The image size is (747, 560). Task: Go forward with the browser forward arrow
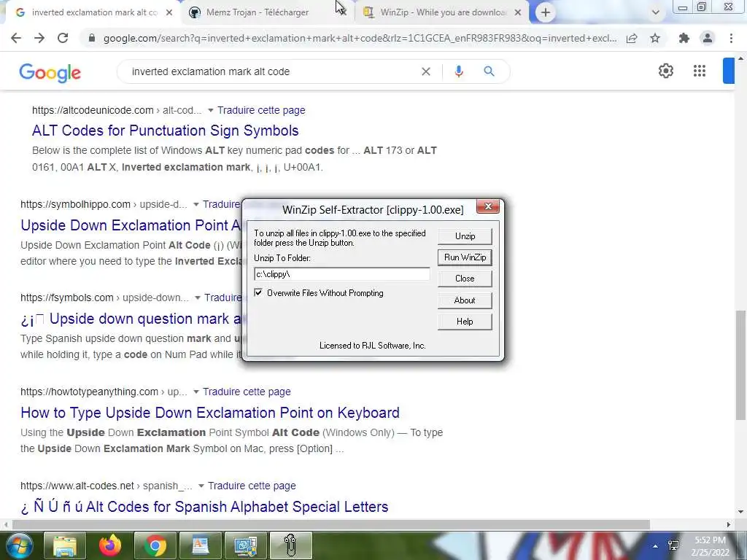pos(39,38)
